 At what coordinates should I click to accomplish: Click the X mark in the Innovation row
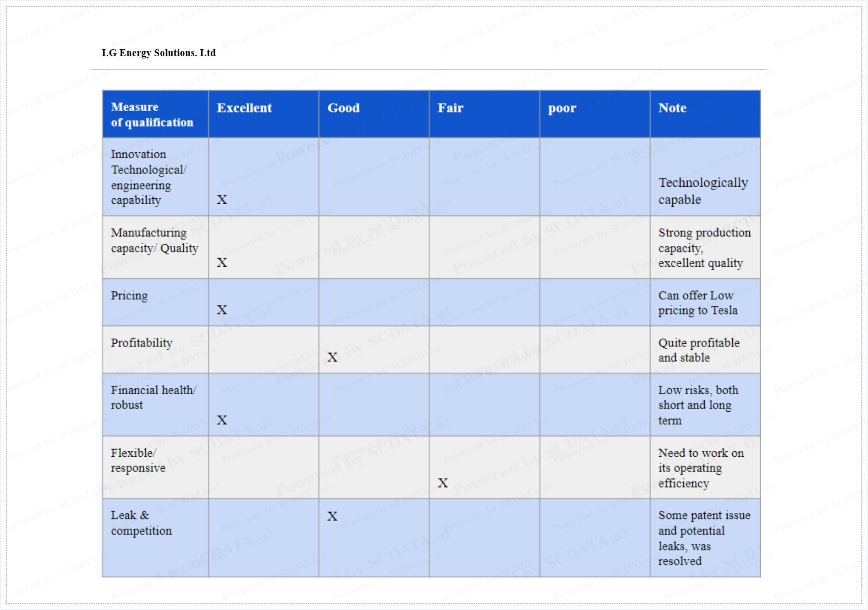pyautogui.click(x=222, y=200)
